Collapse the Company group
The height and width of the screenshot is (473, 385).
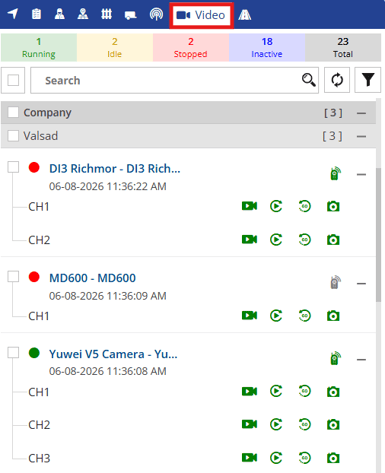(x=361, y=113)
